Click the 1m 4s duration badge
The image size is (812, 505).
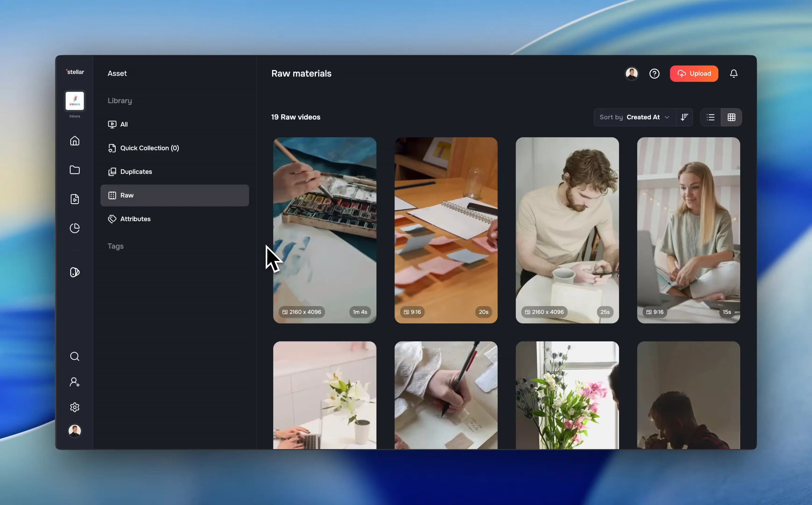360,312
